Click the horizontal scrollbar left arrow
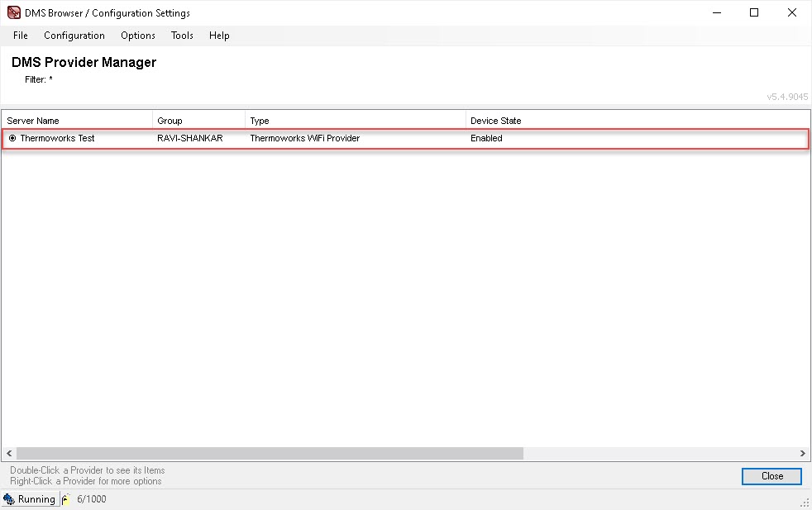The width and height of the screenshot is (812, 510). point(8,454)
